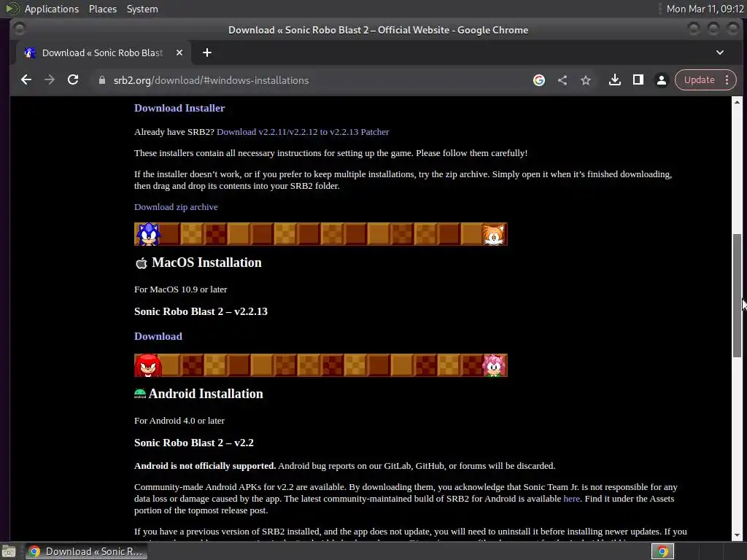Reload the current page
This screenshot has width=747, height=560.
73,80
